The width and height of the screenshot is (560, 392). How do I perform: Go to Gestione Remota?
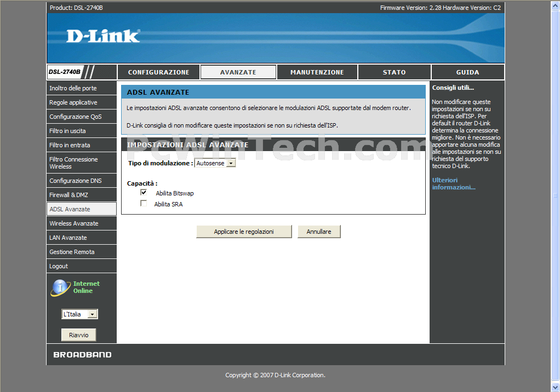point(82,252)
